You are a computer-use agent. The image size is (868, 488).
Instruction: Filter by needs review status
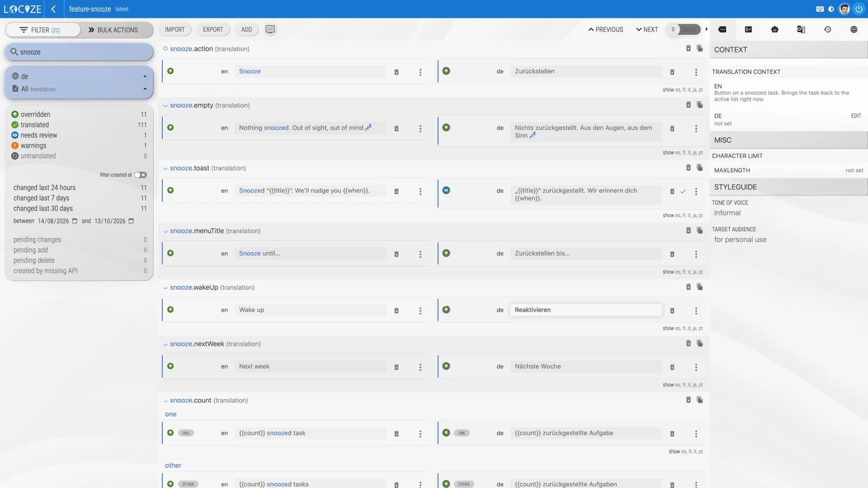79,135
